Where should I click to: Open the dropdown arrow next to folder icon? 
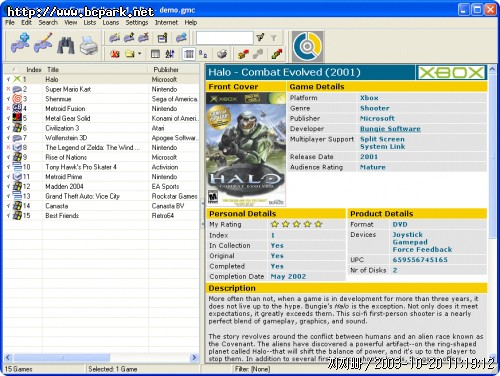click(139, 54)
